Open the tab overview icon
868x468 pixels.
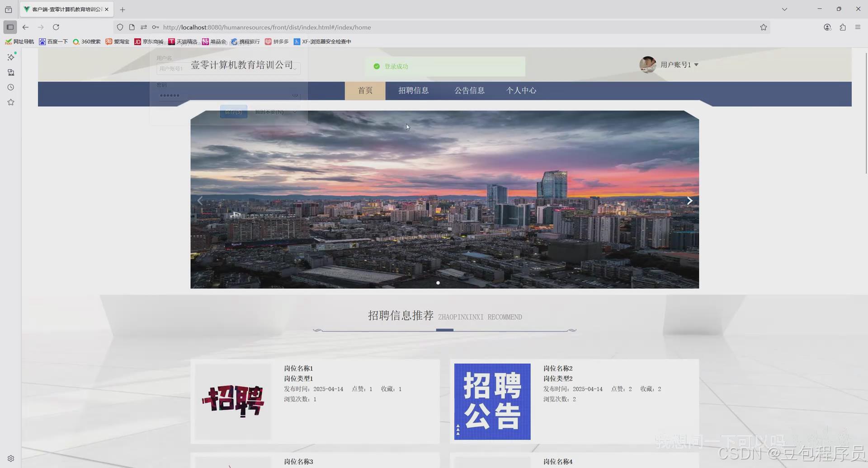tap(8, 9)
